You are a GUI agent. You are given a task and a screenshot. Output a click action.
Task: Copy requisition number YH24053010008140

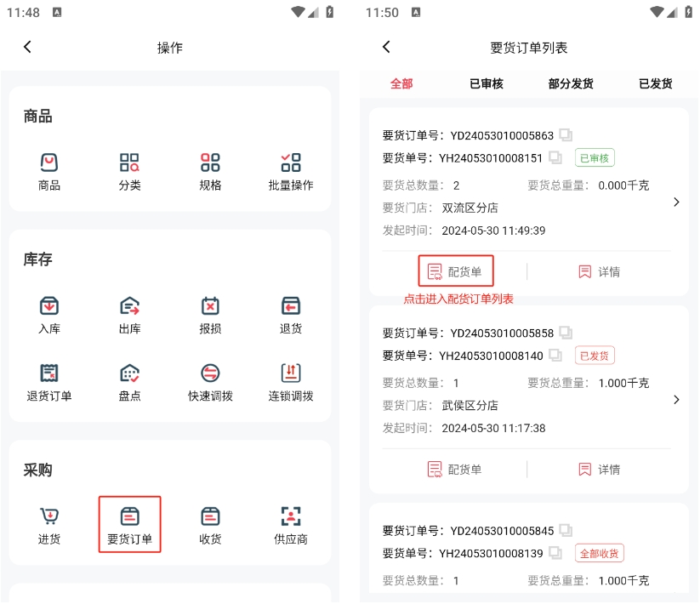point(555,355)
